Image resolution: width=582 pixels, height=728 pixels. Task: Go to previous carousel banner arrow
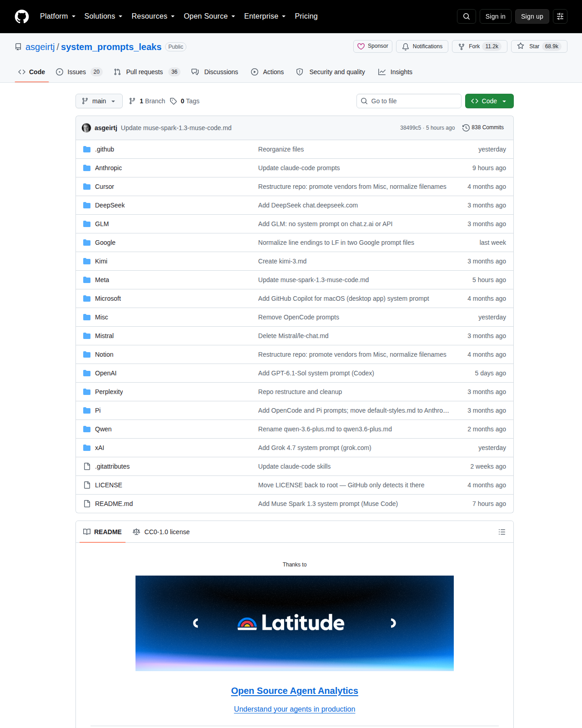pos(196,623)
